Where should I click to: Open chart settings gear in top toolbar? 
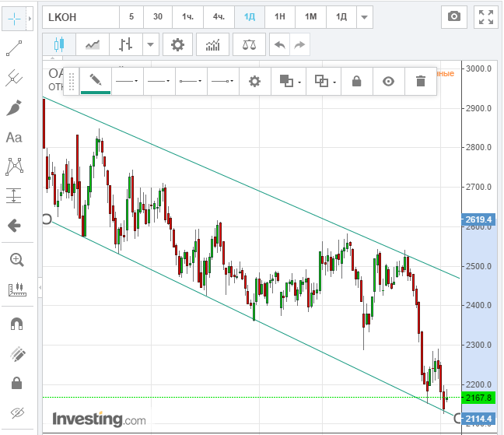(x=178, y=44)
